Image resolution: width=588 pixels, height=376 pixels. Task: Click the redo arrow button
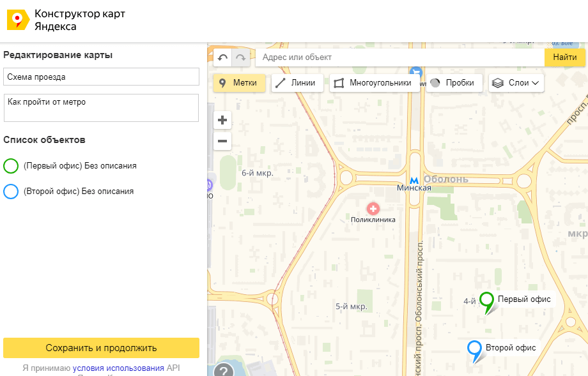coord(241,57)
